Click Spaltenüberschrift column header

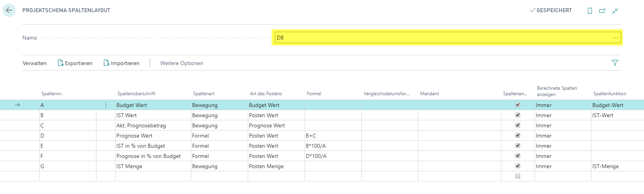point(136,94)
